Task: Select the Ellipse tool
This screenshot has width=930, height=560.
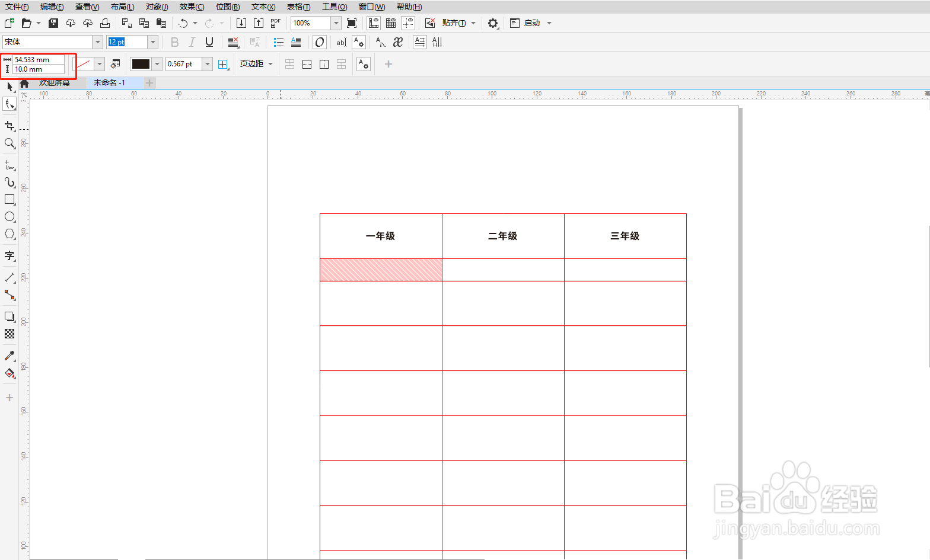Action: point(9,217)
